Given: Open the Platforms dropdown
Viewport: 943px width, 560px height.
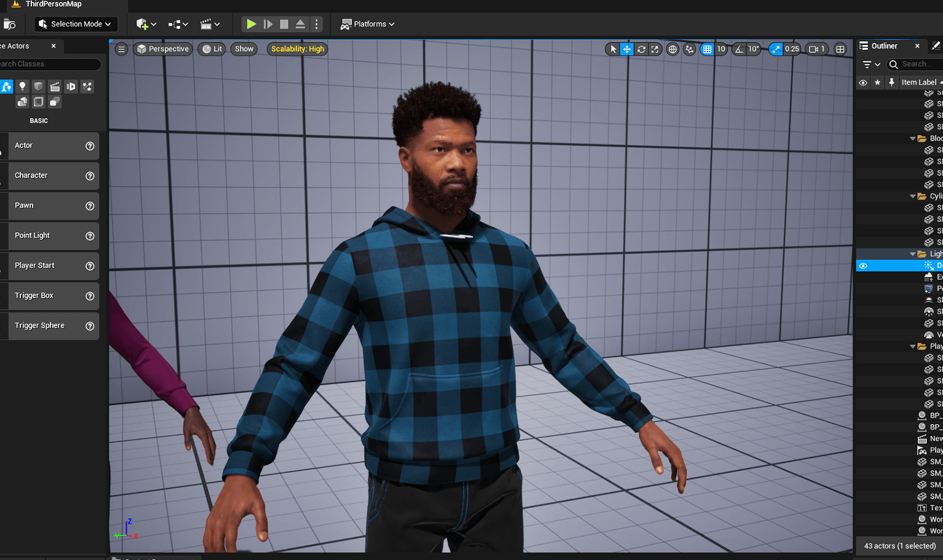Looking at the screenshot, I should pos(367,24).
